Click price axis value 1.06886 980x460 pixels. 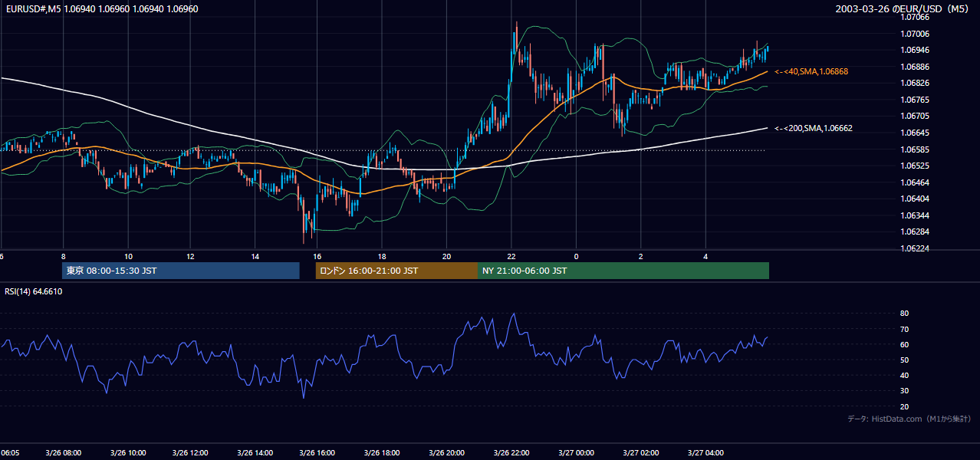[914, 67]
